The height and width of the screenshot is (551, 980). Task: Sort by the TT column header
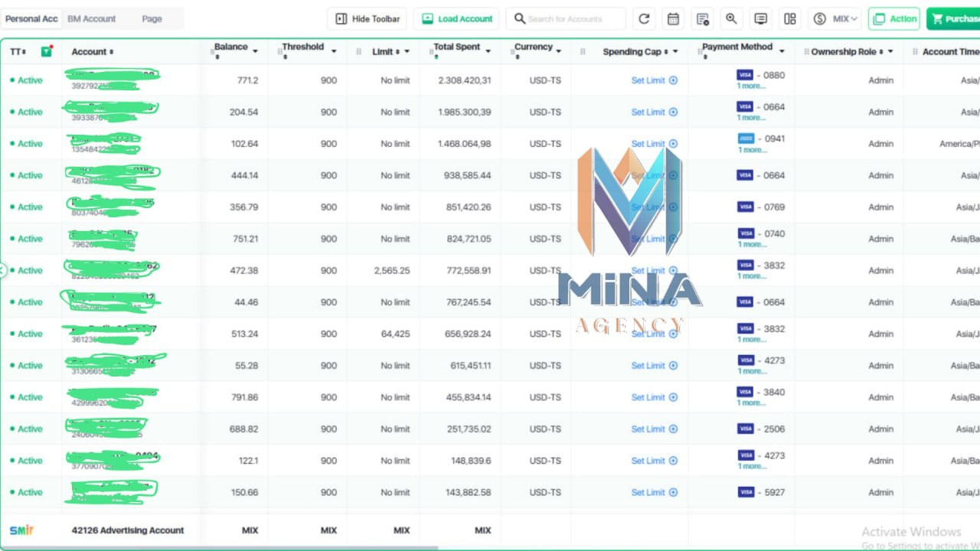point(18,52)
